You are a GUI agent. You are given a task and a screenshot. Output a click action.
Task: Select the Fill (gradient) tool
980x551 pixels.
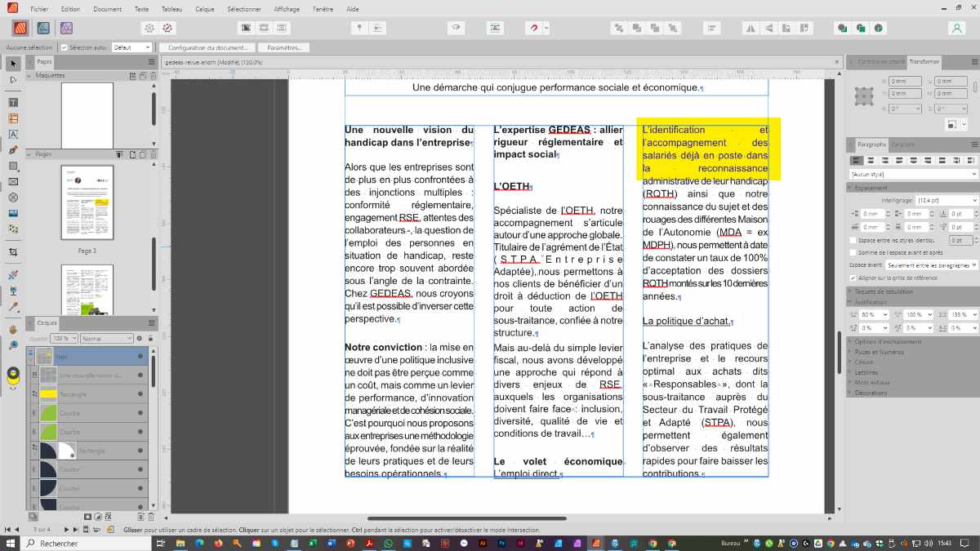point(13,275)
